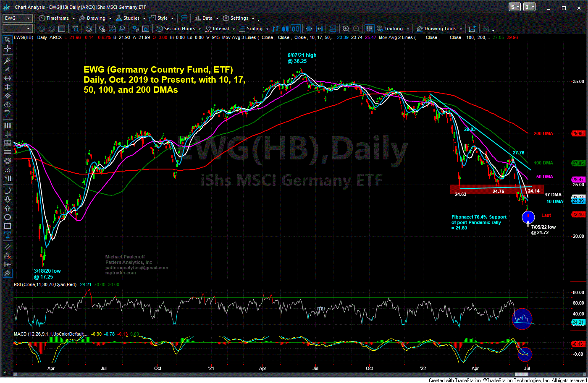Click the Drawing Tools button
This screenshot has width=588, height=383.
436,29
